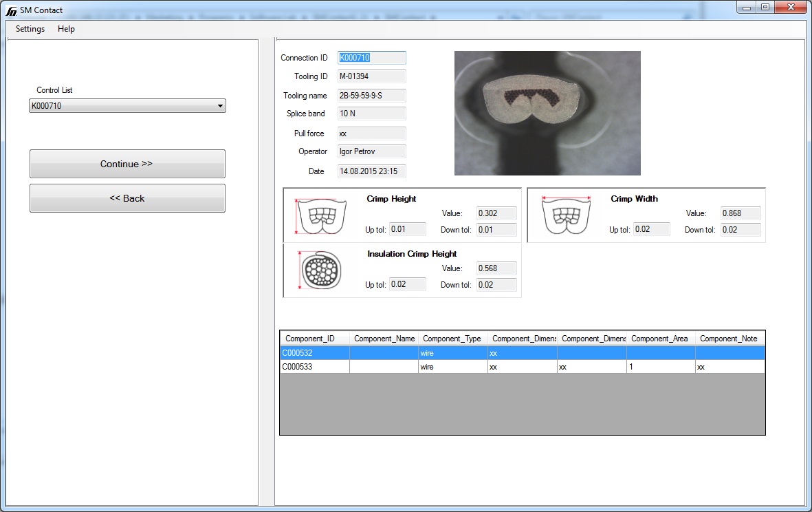Viewport: 812px width, 512px height.
Task: Click the Component_Area column header
Action: pyautogui.click(x=660, y=339)
